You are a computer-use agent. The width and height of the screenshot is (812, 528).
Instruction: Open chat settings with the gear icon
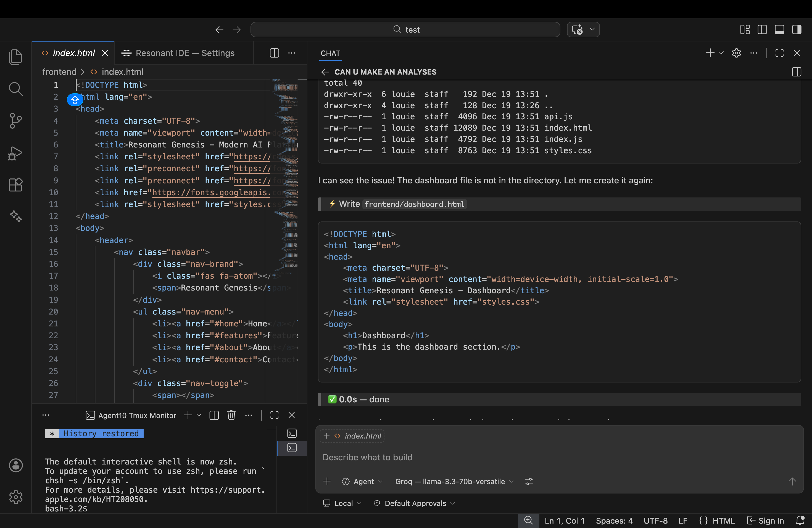coord(737,53)
